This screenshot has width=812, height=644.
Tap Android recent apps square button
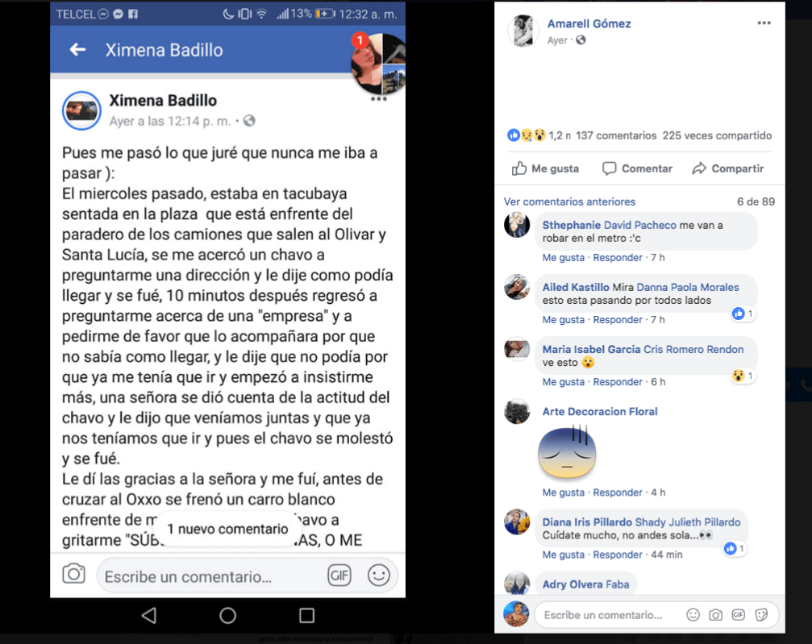point(306,615)
